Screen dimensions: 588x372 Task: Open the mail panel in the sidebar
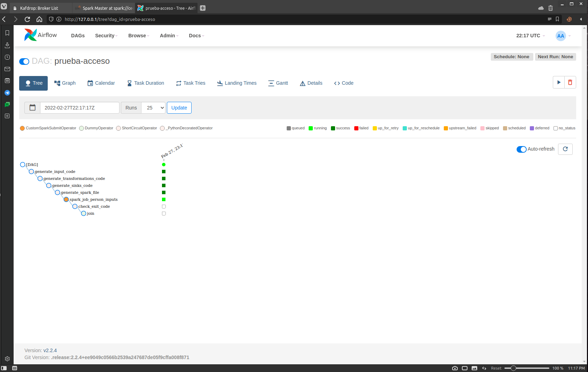[x=7, y=69]
